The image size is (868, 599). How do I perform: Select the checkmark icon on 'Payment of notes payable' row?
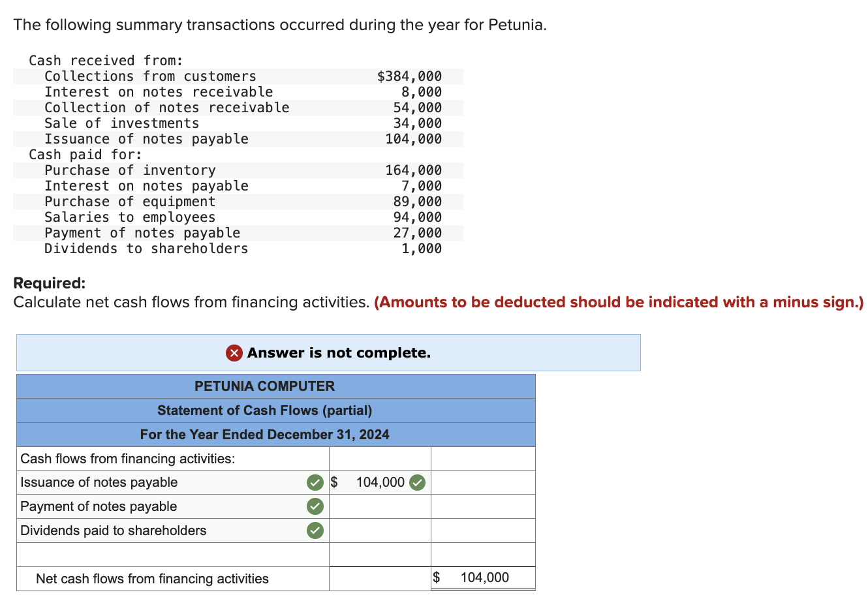click(315, 506)
